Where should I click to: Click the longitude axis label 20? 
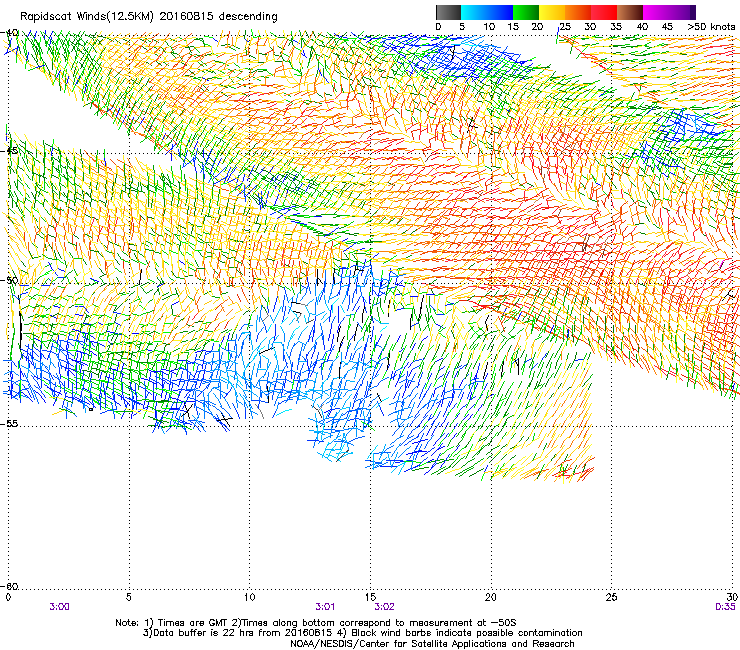tap(491, 598)
